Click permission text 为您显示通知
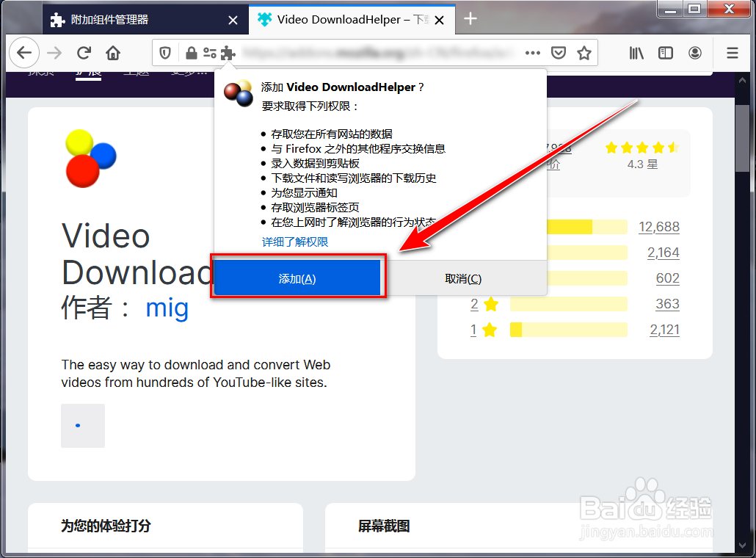The width and height of the screenshot is (756, 558). point(304,192)
